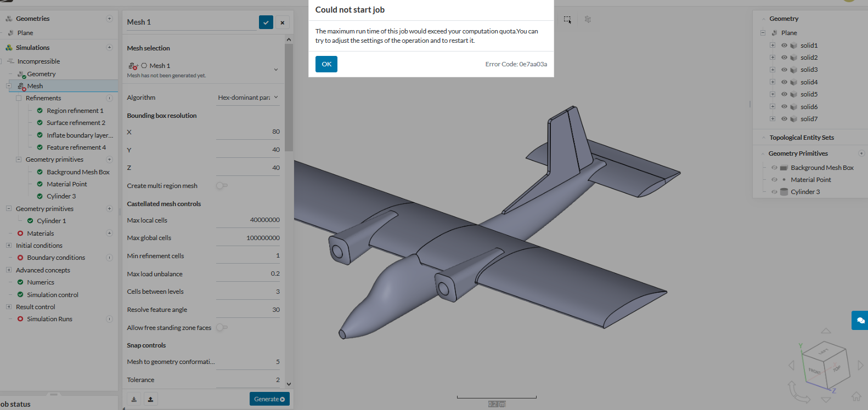Open Background Mesh Box in simulation tree
The height and width of the screenshot is (410, 868).
coord(78,172)
